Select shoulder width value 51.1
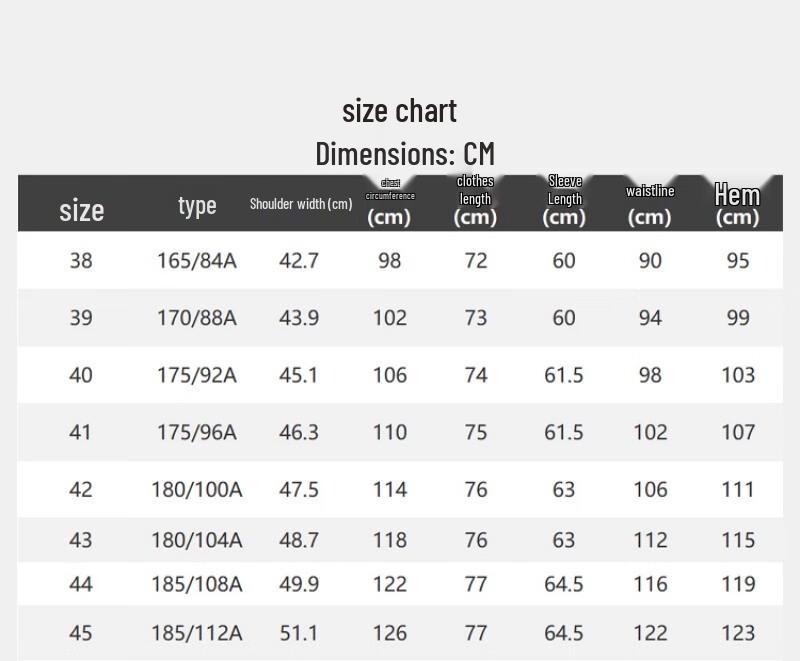 point(299,632)
